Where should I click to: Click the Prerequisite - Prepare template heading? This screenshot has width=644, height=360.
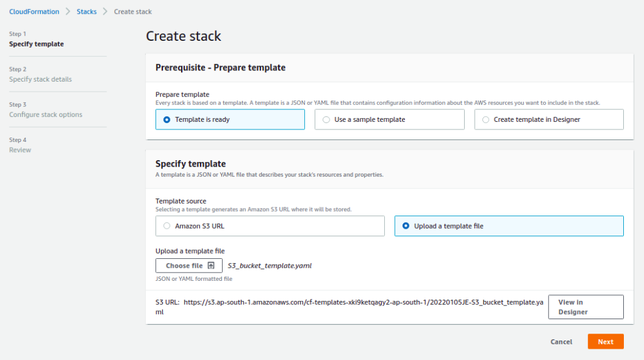(220, 68)
